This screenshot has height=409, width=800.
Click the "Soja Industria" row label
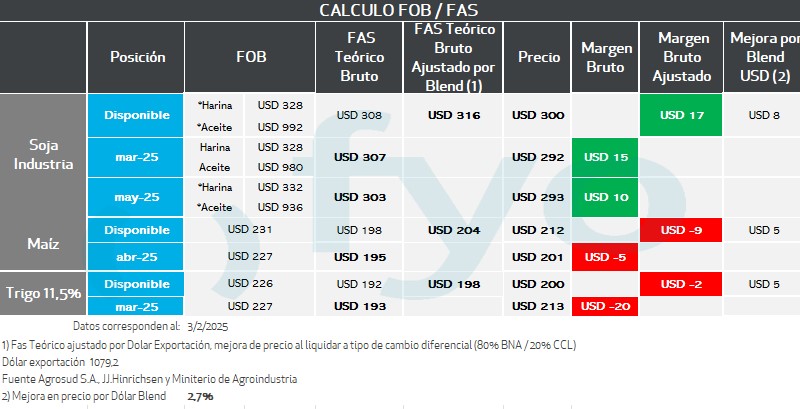coord(43,156)
